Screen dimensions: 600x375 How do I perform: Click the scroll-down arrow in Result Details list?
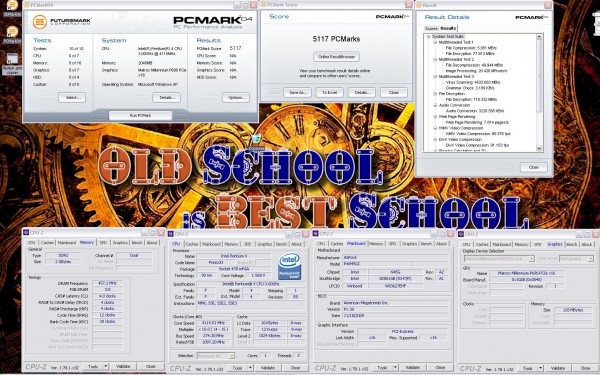[x=539, y=148]
